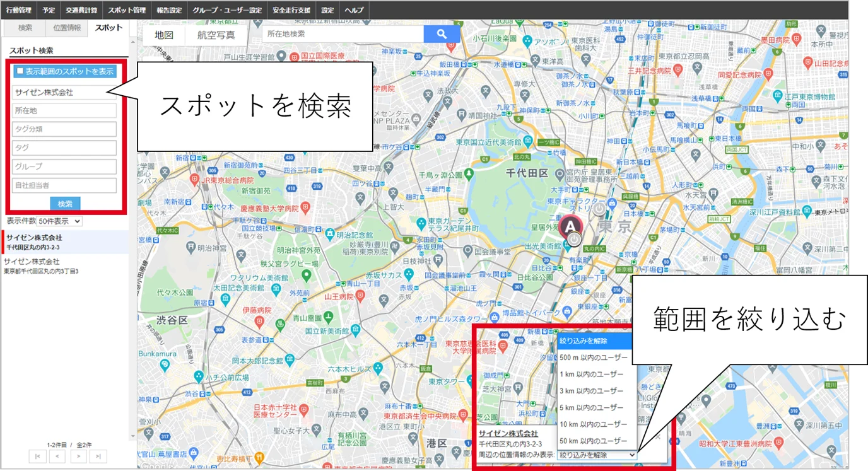Open the 安全走行支援 menu
This screenshot has width=868, height=471.
coord(292,10)
